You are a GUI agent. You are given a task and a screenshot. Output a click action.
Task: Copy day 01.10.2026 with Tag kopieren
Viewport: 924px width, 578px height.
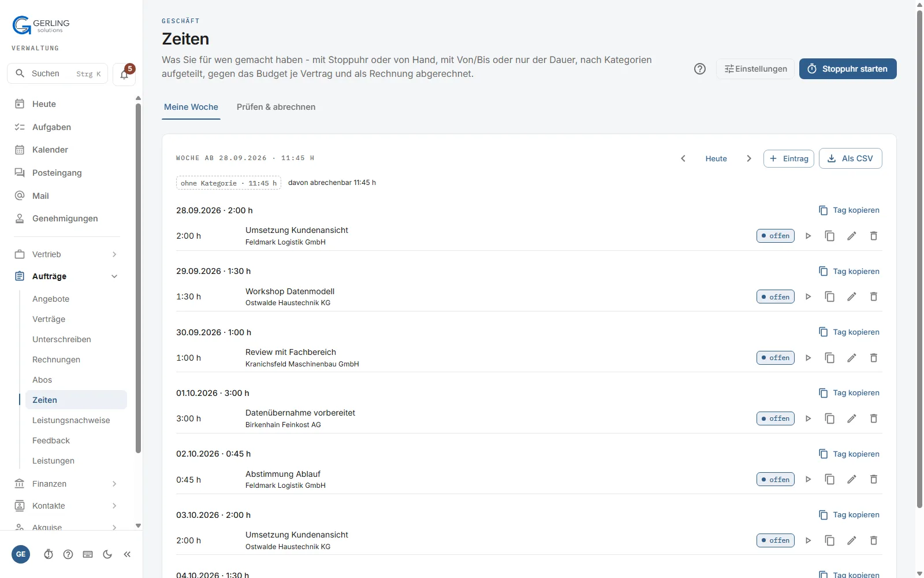(849, 393)
